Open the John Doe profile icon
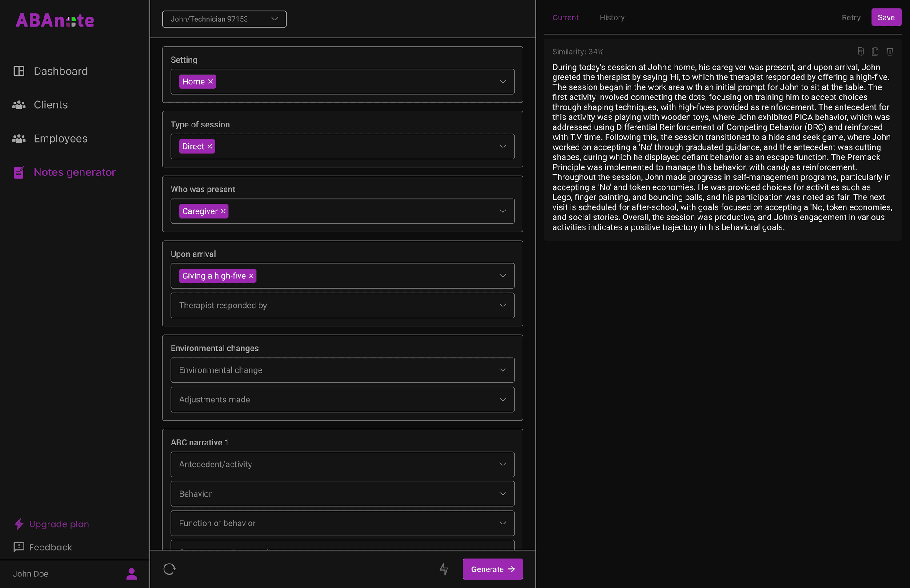 (x=132, y=574)
